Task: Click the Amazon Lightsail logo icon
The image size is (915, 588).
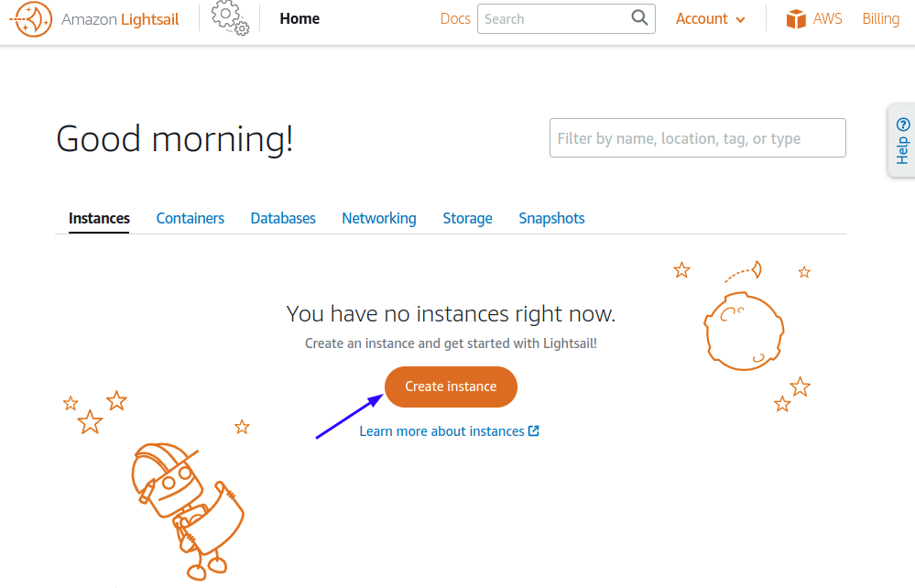Action: pos(32,19)
